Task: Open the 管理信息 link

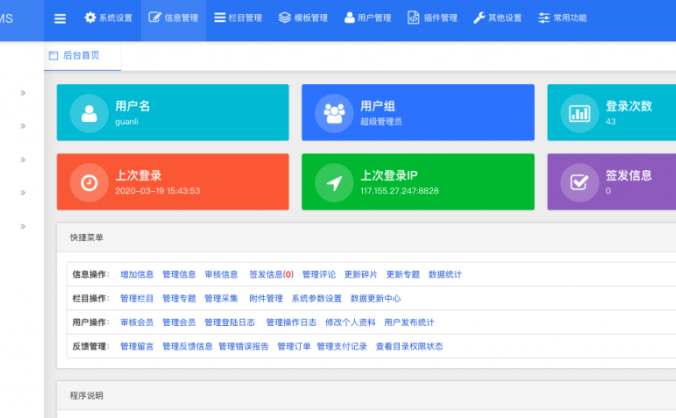Action: (179, 275)
